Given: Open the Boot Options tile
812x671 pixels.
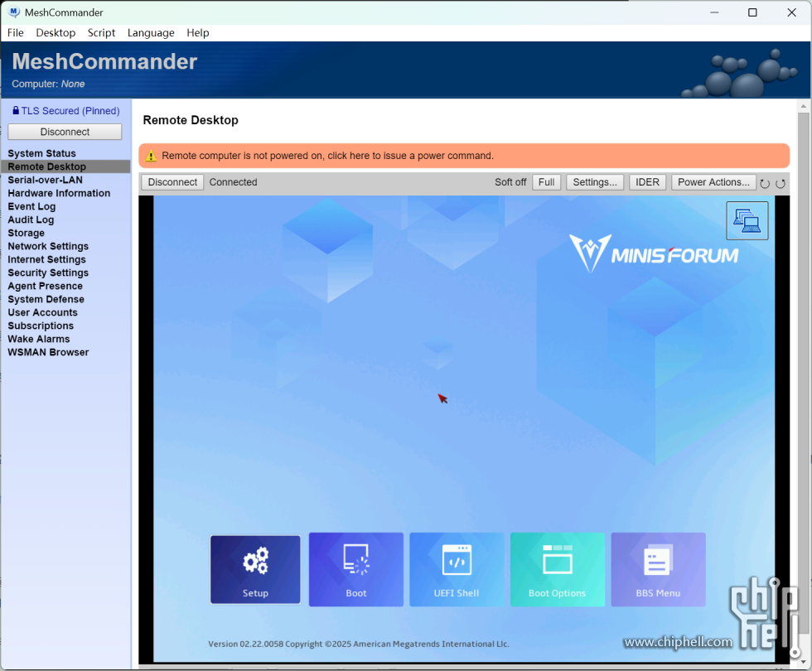Looking at the screenshot, I should (x=557, y=570).
